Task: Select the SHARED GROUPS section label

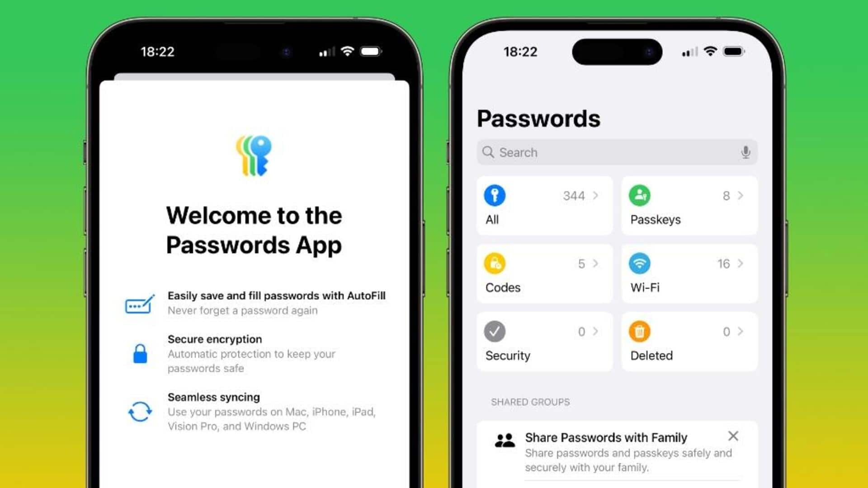Action: [x=531, y=402]
